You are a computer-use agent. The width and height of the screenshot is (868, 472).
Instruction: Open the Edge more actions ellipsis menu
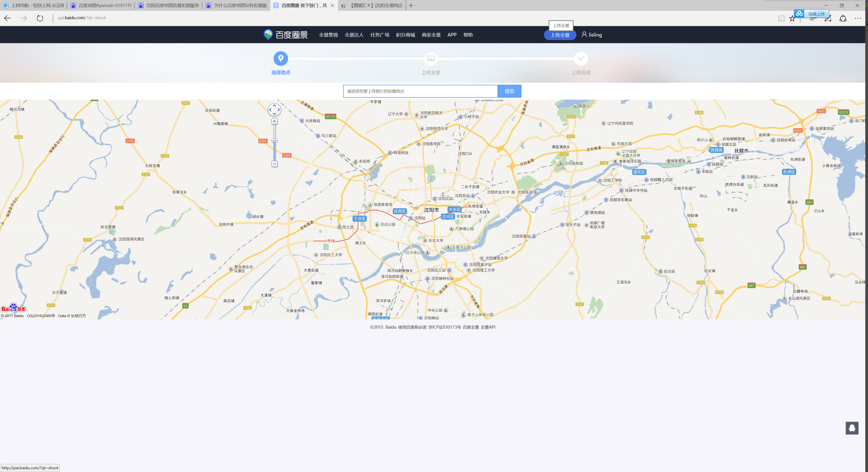[x=858, y=18]
